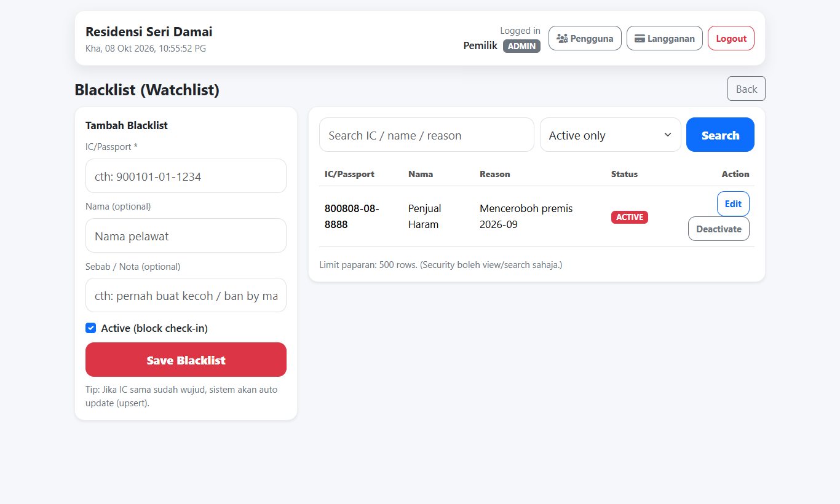Deactivate the Penjual Haram entry
Image resolution: width=840 pixels, height=504 pixels.
pyautogui.click(x=718, y=229)
